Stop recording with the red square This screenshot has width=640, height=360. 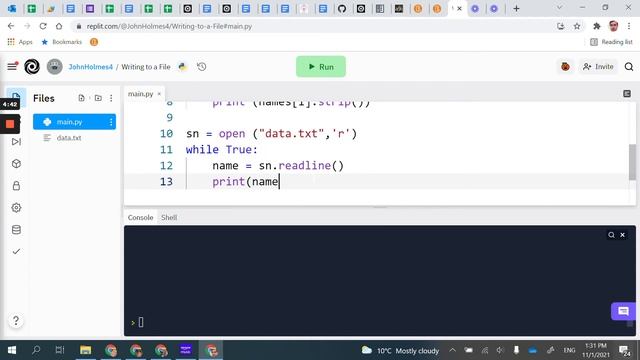[x=10, y=124]
